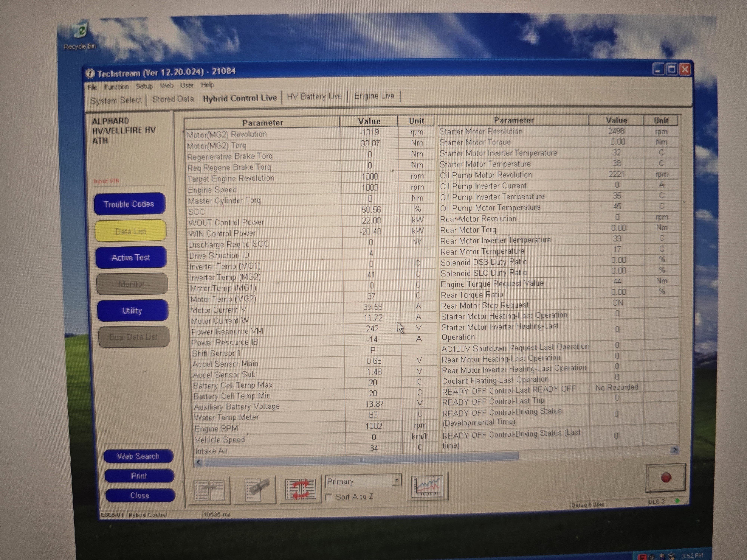
Task: Open the User menu
Action: click(x=187, y=85)
